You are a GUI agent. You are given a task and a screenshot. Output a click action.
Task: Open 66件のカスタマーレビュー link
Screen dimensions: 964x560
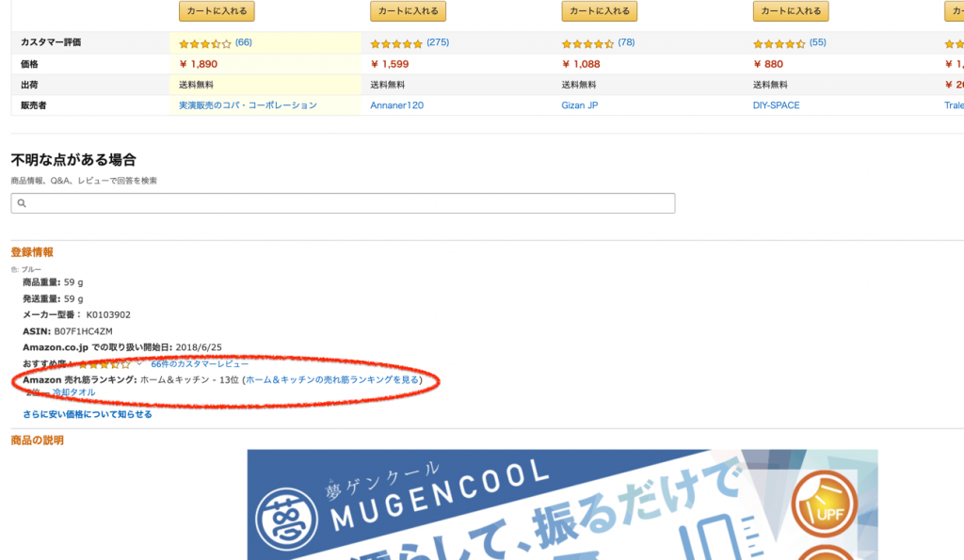[200, 364]
